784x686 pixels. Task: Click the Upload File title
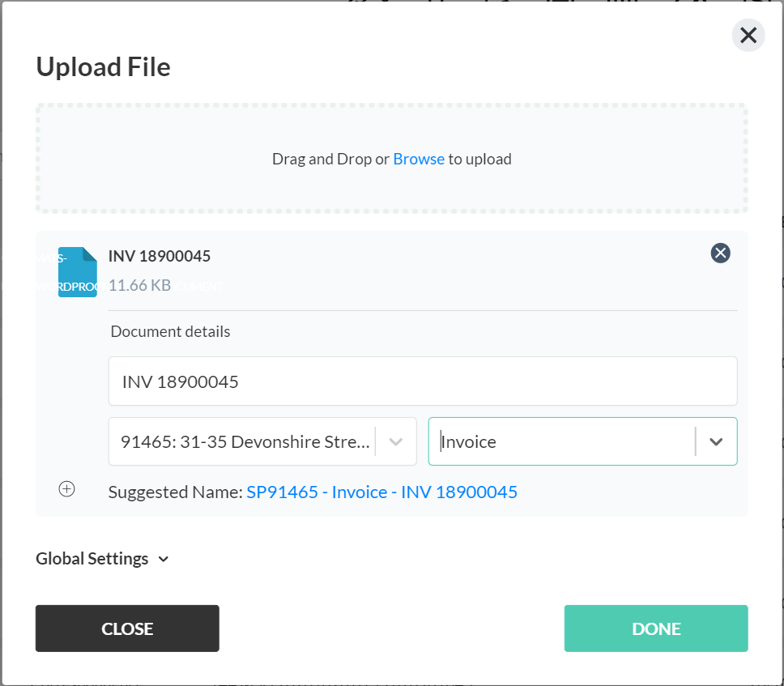[103, 66]
